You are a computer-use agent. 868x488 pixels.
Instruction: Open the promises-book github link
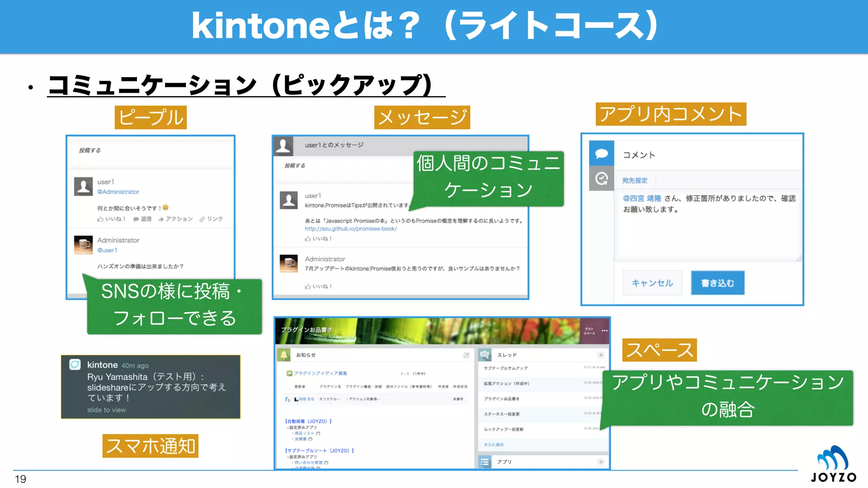tap(351, 229)
